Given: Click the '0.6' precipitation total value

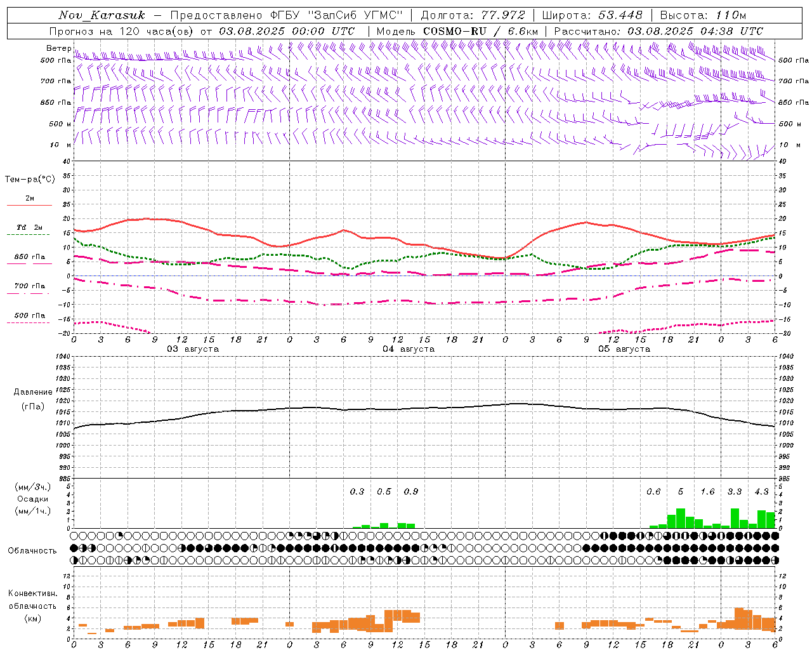Looking at the screenshot, I should pyautogui.click(x=653, y=491).
